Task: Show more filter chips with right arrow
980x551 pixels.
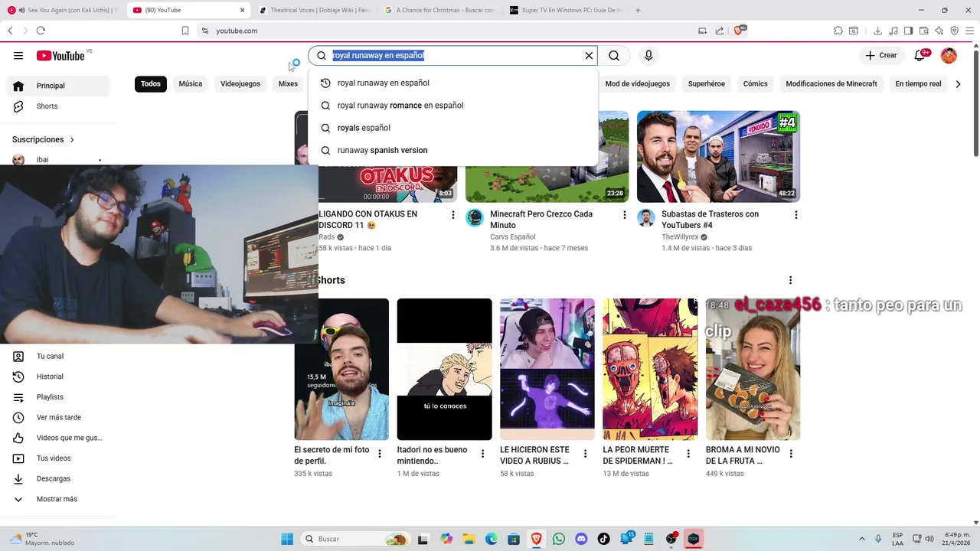Action: point(958,84)
